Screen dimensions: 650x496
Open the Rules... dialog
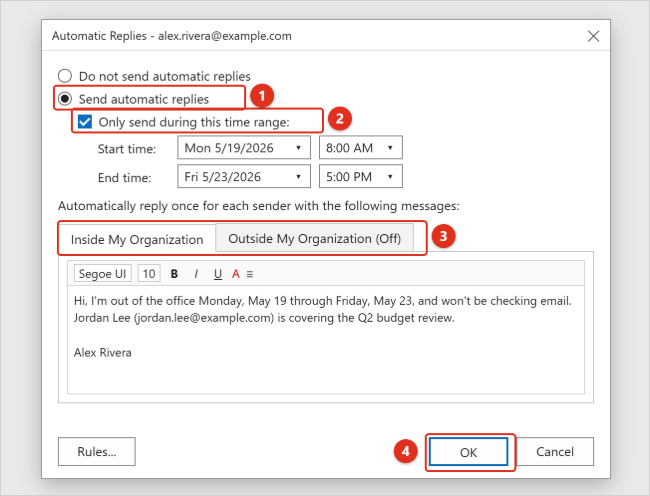[x=97, y=451]
